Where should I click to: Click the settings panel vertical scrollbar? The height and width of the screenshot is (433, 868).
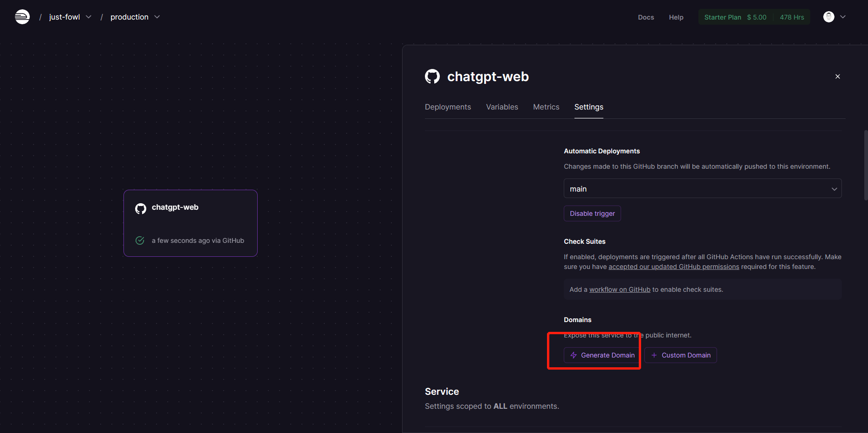point(866,165)
